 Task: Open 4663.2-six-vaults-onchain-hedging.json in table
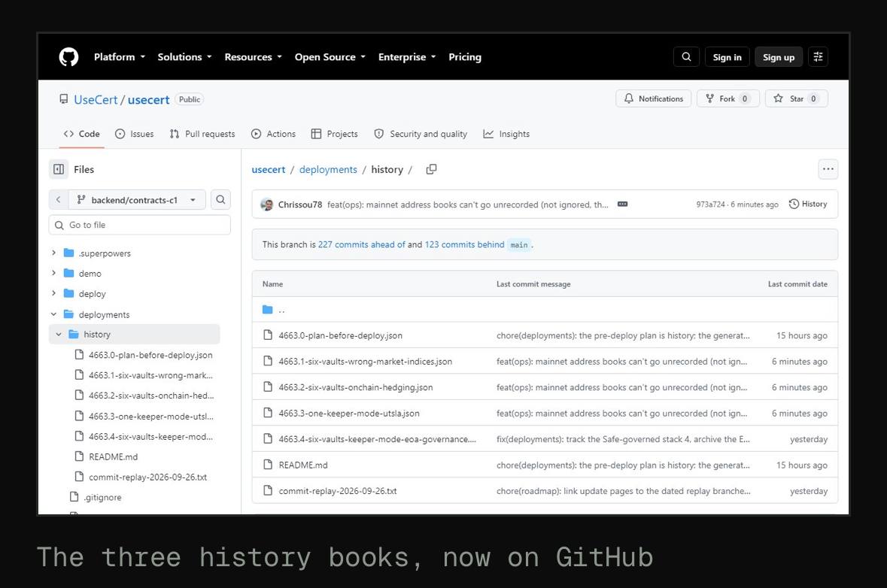click(x=355, y=387)
